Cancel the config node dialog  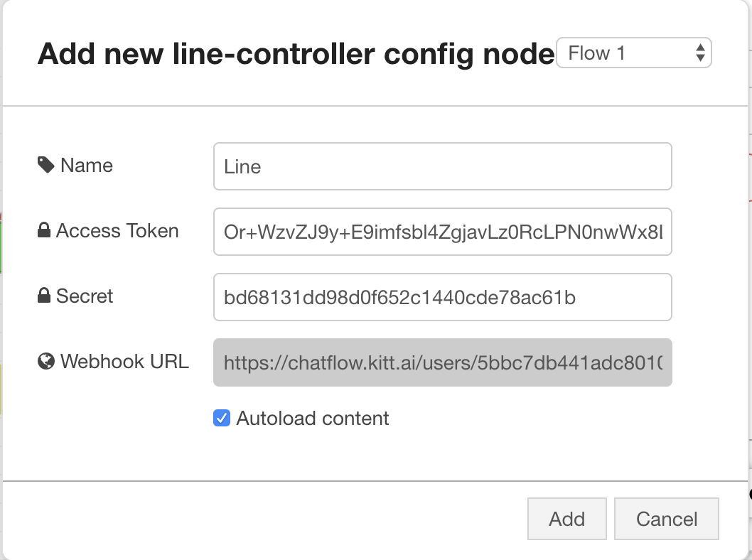(667, 519)
